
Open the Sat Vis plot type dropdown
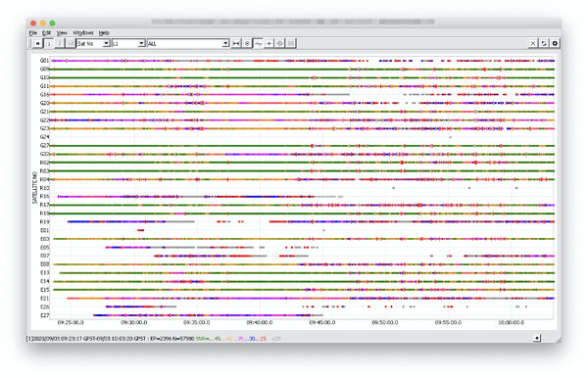(x=93, y=43)
